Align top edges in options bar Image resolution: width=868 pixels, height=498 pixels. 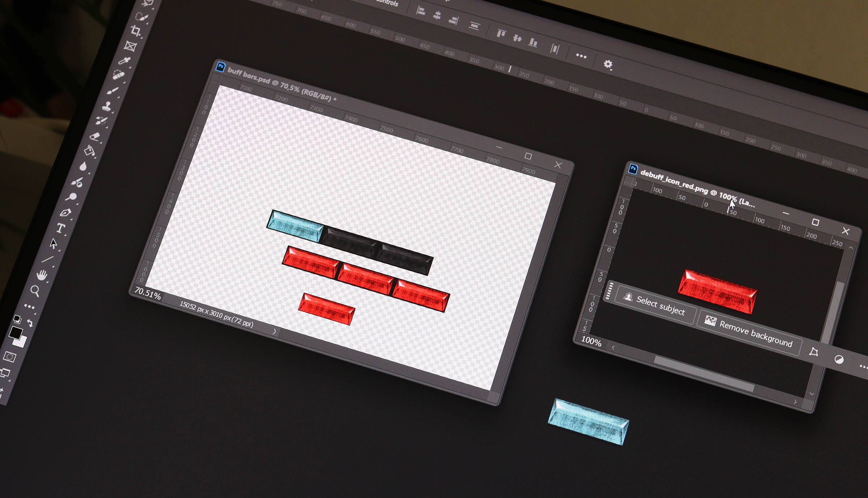click(501, 33)
